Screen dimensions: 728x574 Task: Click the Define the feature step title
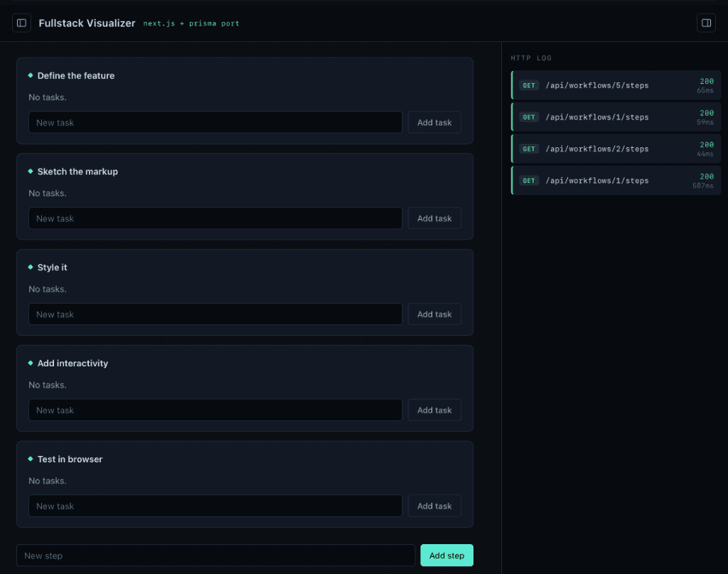tap(75, 75)
